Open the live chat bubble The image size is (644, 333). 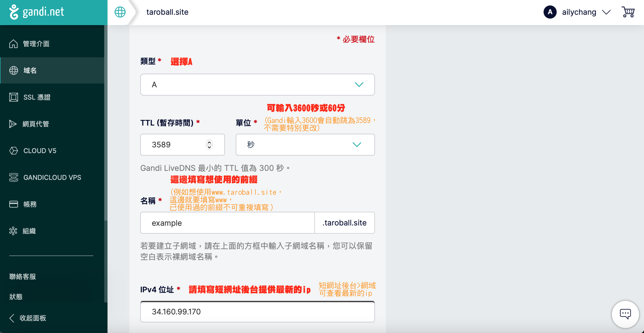625,314
